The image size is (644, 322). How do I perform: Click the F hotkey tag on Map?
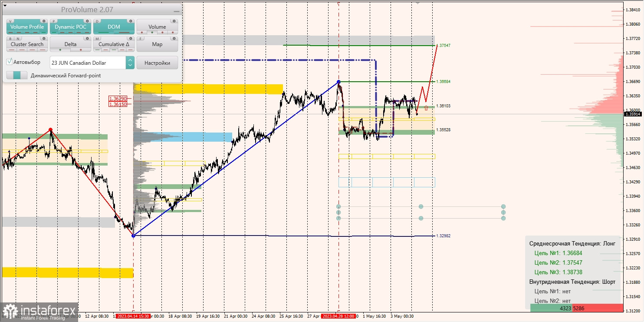[141, 38]
